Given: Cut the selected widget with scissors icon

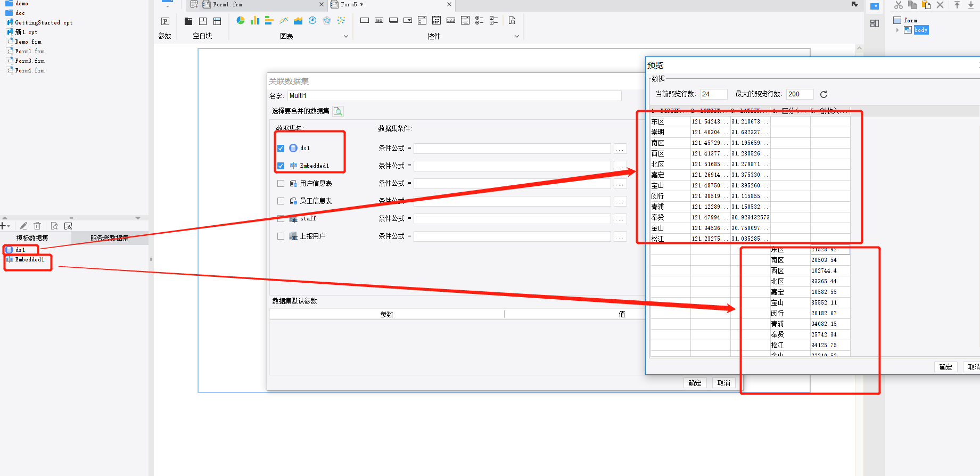Looking at the screenshot, I should (x=899, y=5).
